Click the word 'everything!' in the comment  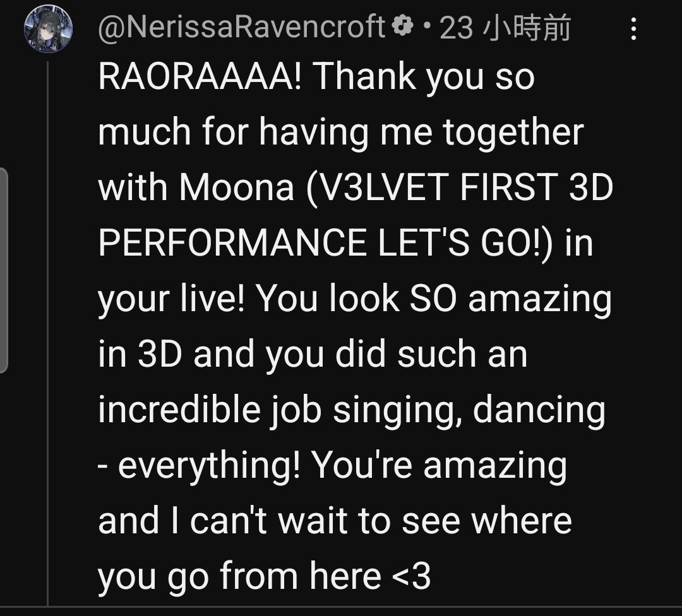tap(209, 466)
